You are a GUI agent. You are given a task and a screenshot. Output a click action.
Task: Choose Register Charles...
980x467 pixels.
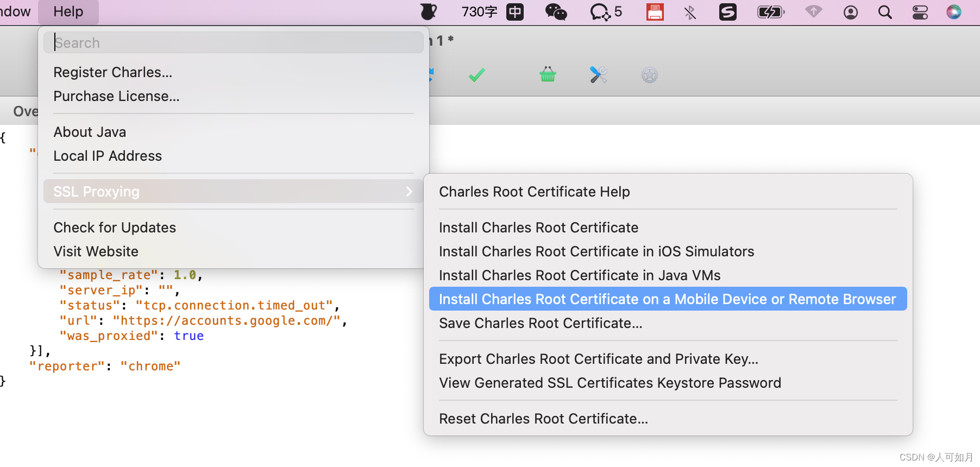pyautogui.click(x=113, y=72)
